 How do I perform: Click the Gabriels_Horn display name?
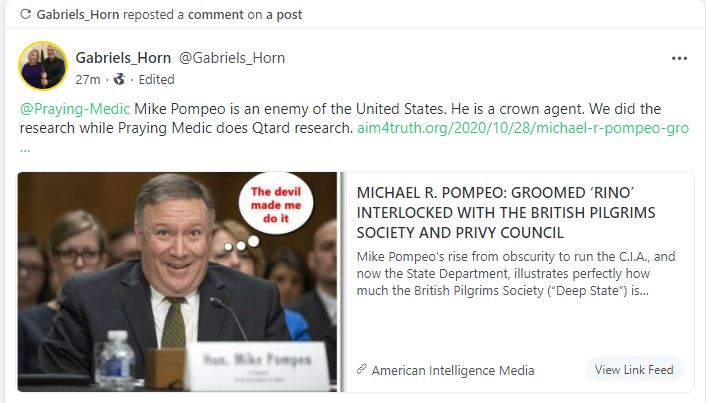(123, 58)
